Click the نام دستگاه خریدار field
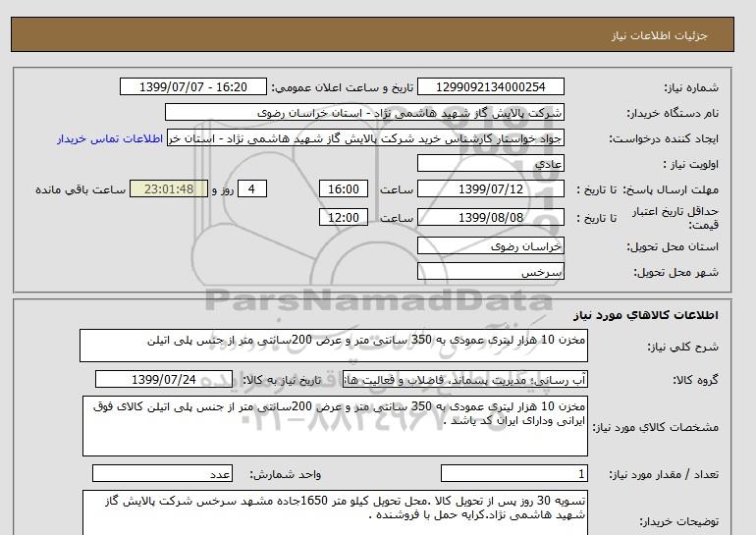The height and width of the screenshot is (535, 756). tap(417, 113)
